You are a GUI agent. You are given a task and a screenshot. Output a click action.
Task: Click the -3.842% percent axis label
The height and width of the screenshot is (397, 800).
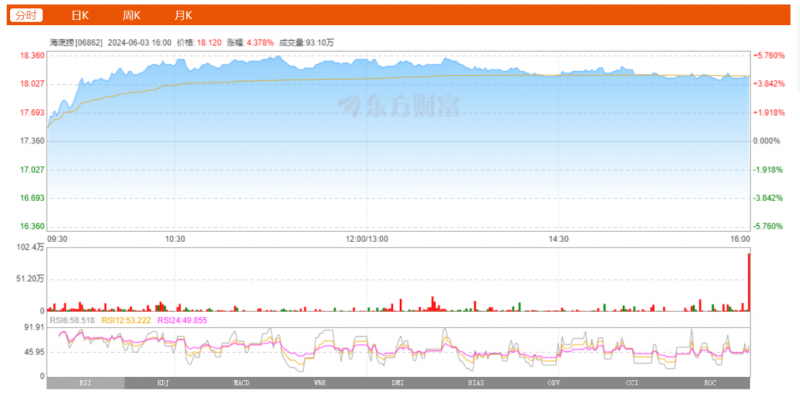(769, 198)
